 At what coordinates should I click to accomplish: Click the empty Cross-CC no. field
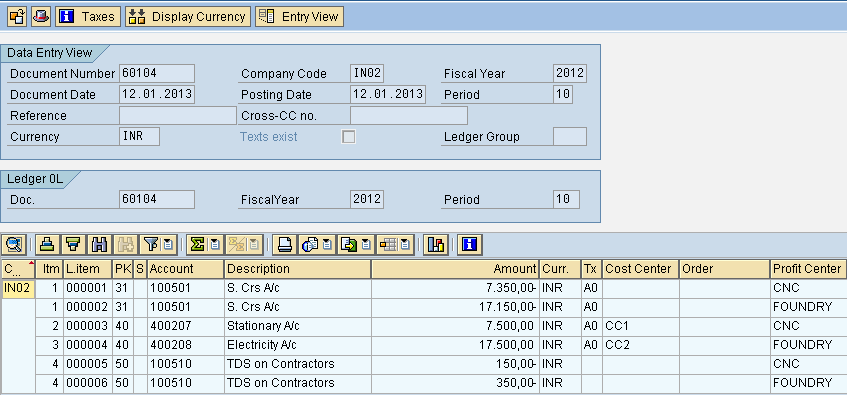[x=409, y=115]
